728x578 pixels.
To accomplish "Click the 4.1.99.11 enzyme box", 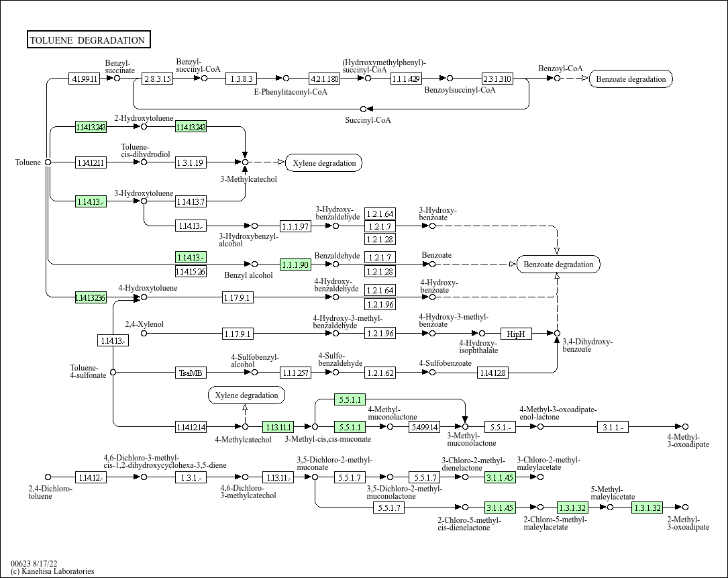I will 85,79.
